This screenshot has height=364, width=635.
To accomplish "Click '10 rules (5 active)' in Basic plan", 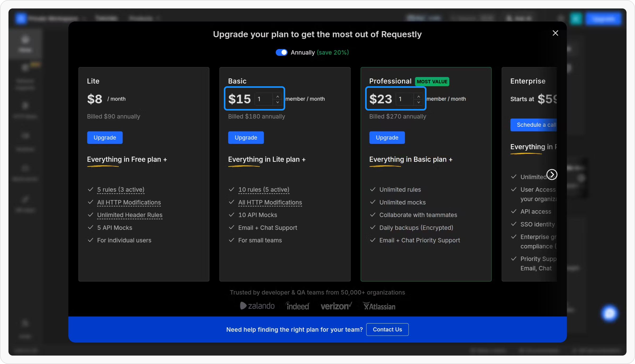I will [x=264, y=190].
